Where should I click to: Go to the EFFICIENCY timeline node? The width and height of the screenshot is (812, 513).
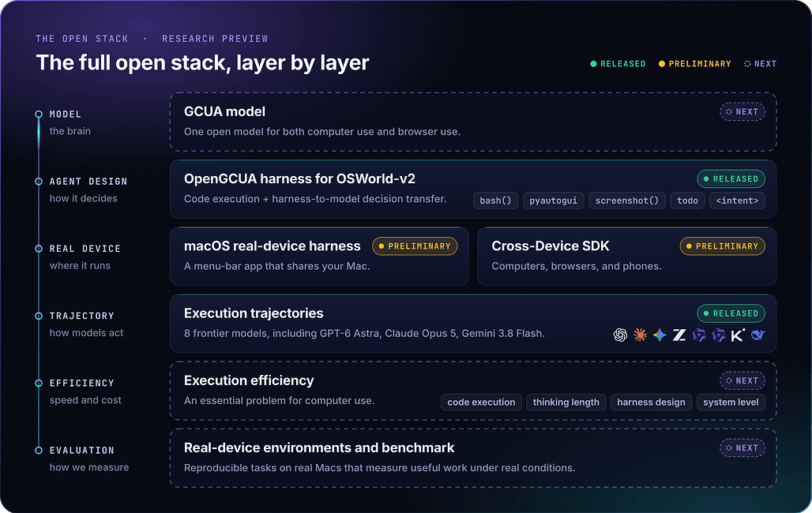pyautogui.click(x=39, y=383)
